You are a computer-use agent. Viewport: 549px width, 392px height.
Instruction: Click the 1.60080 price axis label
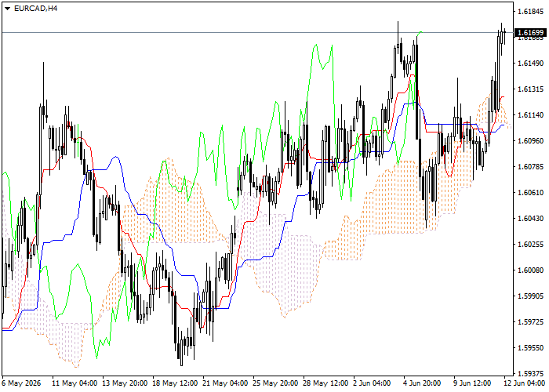[531, 270]
